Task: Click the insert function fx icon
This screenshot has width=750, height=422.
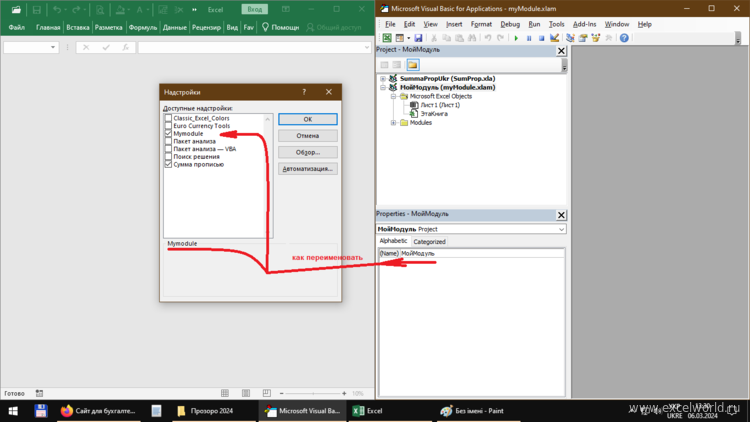Action: [125, 47]
